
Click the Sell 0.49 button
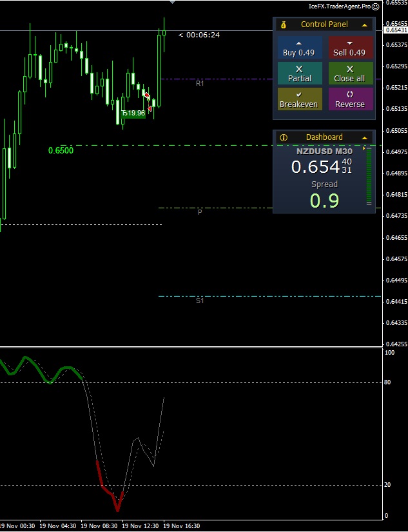(351, 48)
